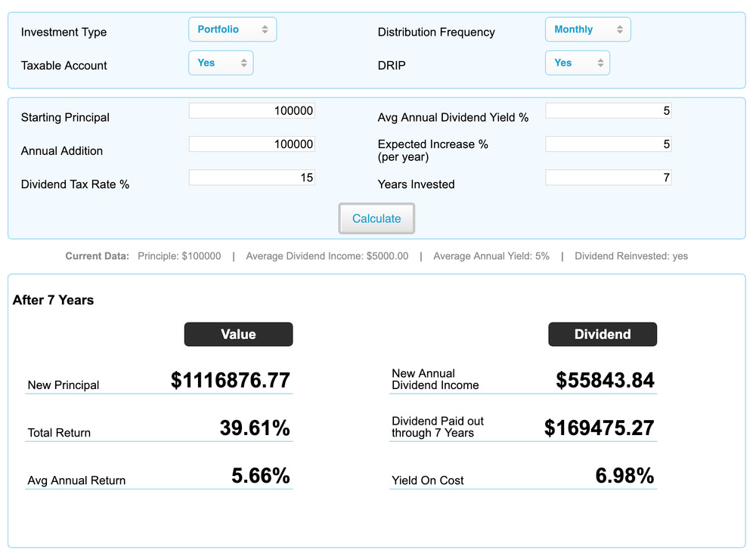The image size is (756, 559).
Task: Click the Calculate button
Action: (x=376, y=219)
